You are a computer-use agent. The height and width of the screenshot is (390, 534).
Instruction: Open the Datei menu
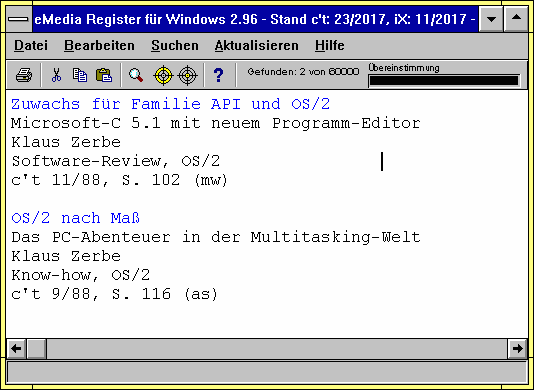31,46
